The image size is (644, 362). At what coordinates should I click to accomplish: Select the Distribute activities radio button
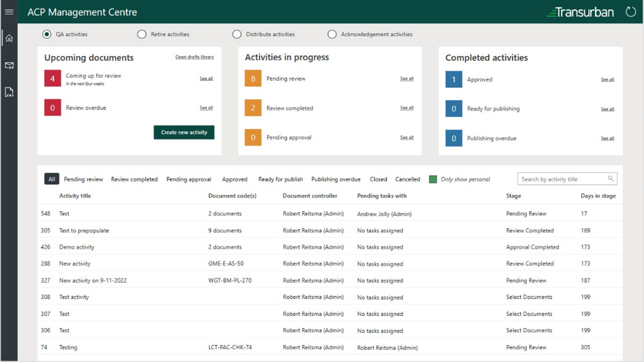coord(237,34)
